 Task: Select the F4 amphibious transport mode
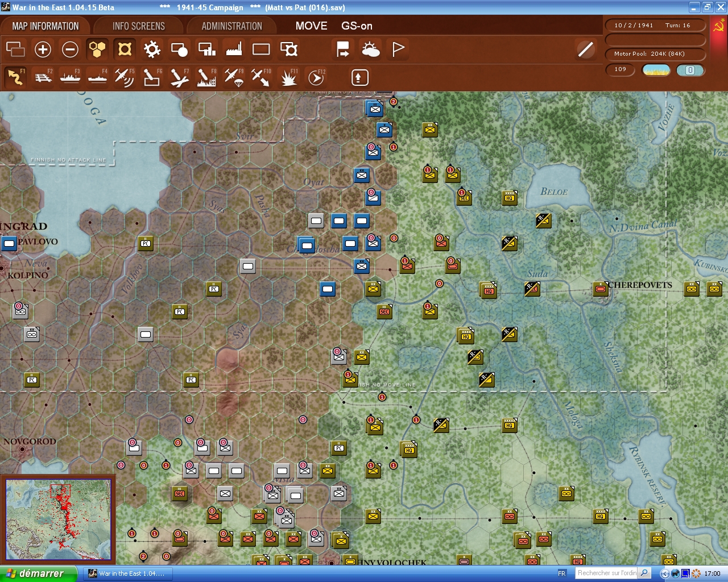pyautogui.click(x=97, y=77)
